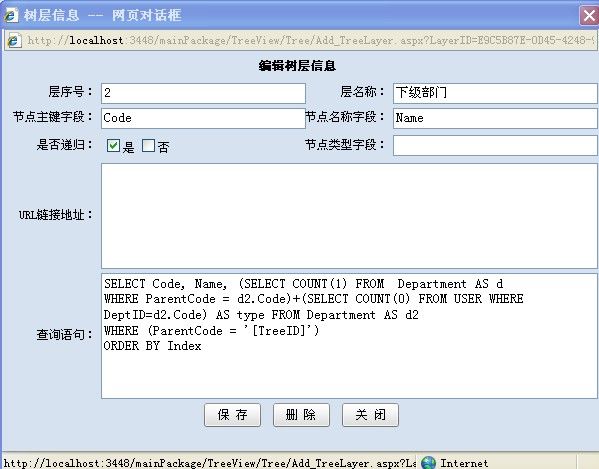599x469 pixels.
Task: Click into the 查询语句 SQL text area
Action: [x=349, y=336]
